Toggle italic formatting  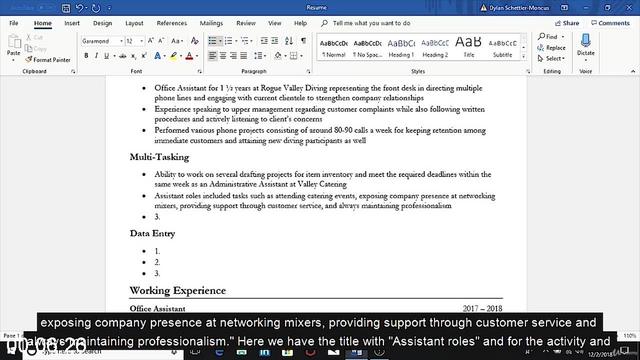[x=96, y=56]
